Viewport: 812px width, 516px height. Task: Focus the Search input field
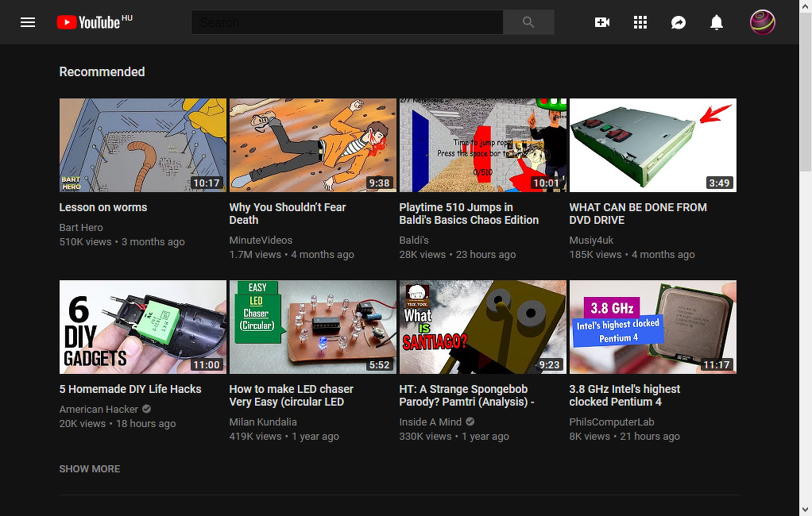tap(347, 22)
